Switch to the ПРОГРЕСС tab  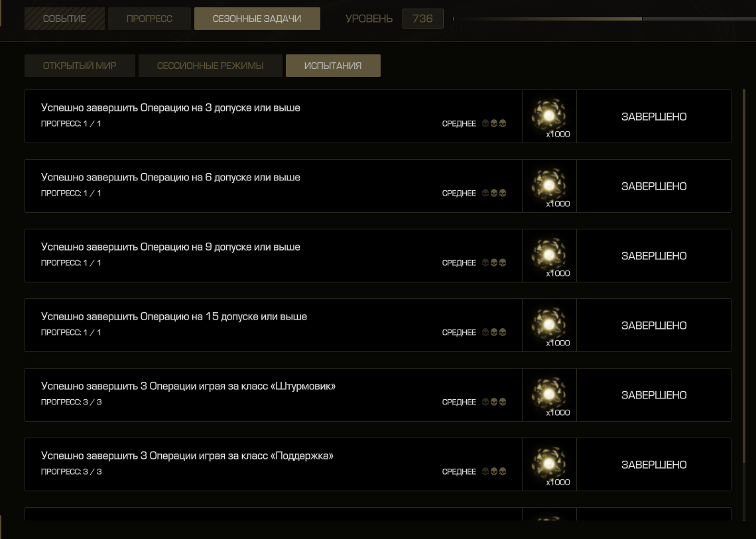(149, 19)
